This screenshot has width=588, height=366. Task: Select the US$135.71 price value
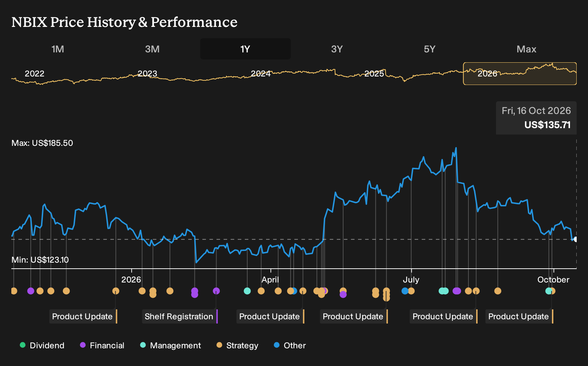pos(547,125)
